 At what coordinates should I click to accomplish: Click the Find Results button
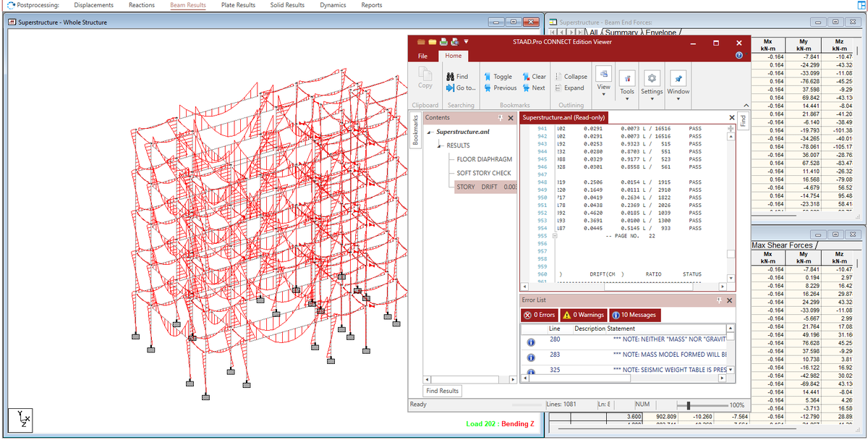click(x=441, y=390)
